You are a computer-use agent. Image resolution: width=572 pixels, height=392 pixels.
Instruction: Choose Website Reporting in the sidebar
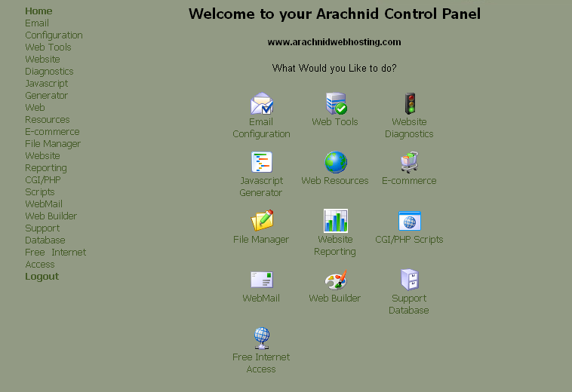46,162
